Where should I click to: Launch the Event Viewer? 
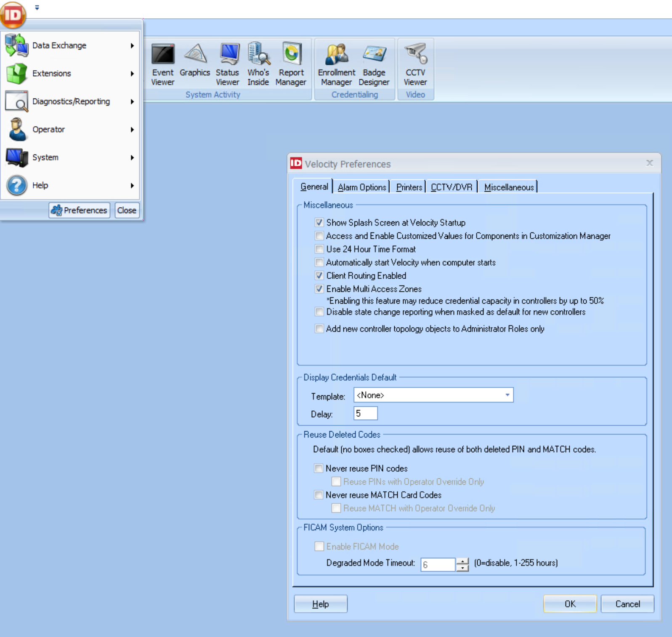tap(163, 65)
